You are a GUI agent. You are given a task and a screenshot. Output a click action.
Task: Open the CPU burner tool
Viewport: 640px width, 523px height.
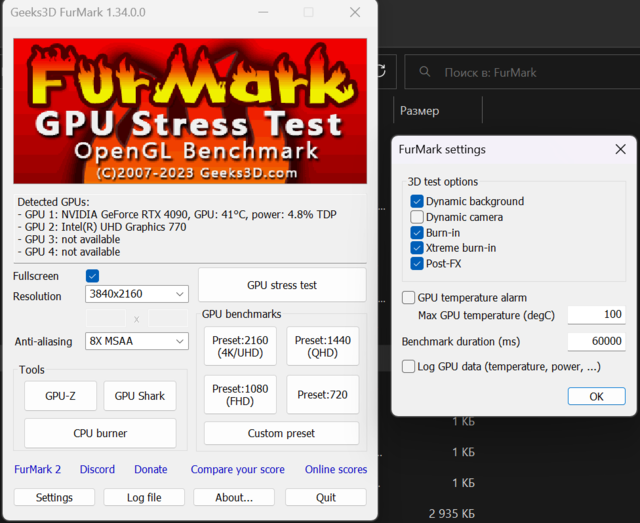[100, 433]
